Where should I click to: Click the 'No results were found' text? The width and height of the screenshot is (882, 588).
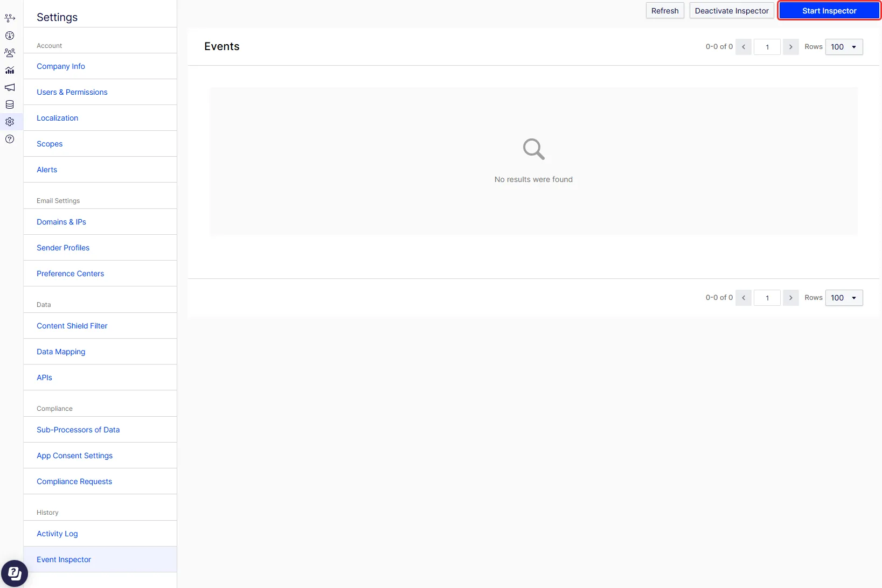pyautogui.click(x=533, y=179)
